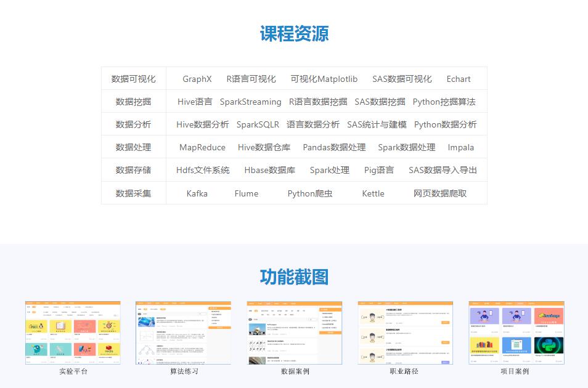
Task: Choose the 数据处理 category label
Action: tap(133, 147)
